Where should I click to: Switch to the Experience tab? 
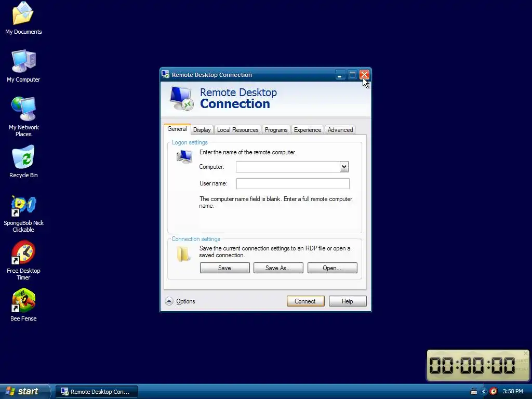coord(308,129)
